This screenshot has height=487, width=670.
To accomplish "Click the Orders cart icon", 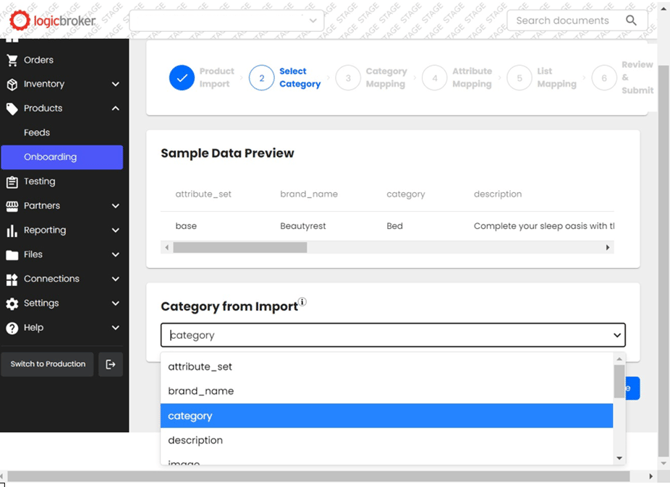I will [x=12, y=60].
